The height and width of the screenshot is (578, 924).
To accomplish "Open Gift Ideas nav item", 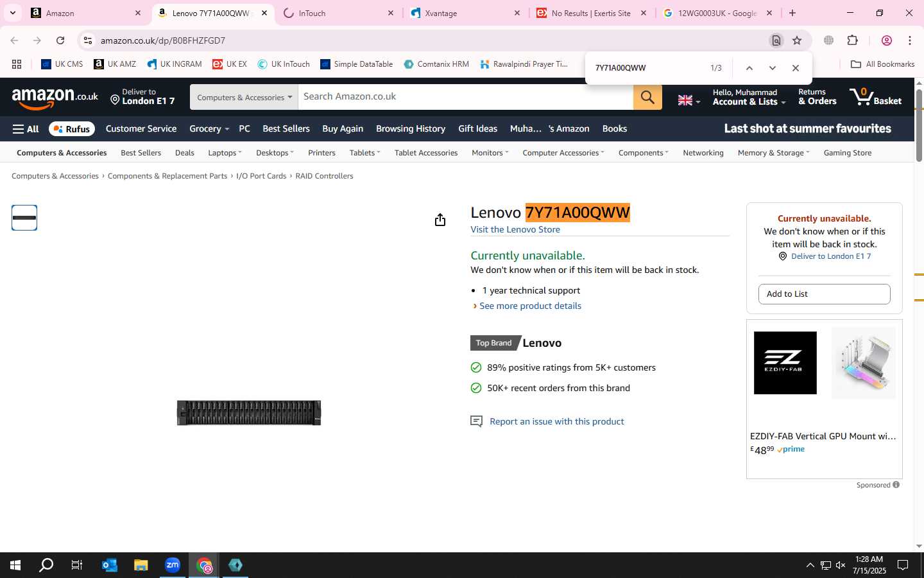I will click(x=477, y=128).
